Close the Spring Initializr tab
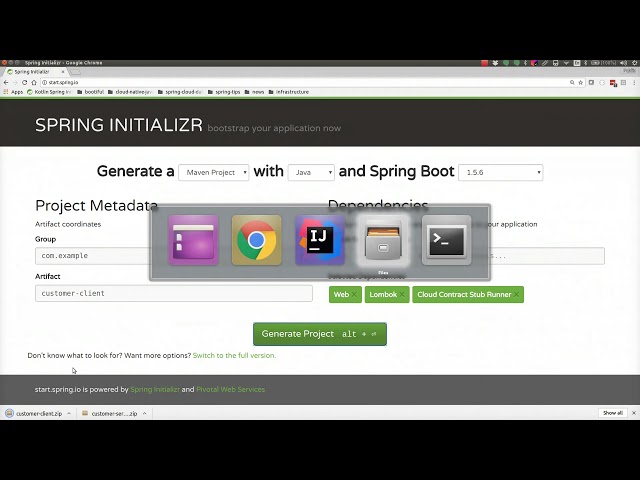The image size is (640, 480). tap(63, 72)
